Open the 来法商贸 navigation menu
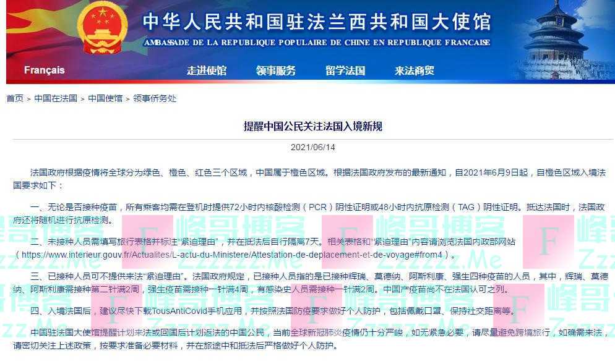Screen dimensions: 615x364 click(x=414, y=70)
